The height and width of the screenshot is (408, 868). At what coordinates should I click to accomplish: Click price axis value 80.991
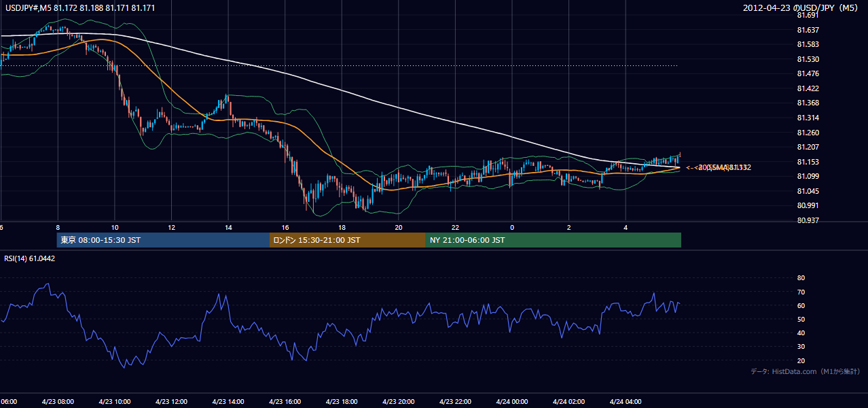(x=808, y=205)
